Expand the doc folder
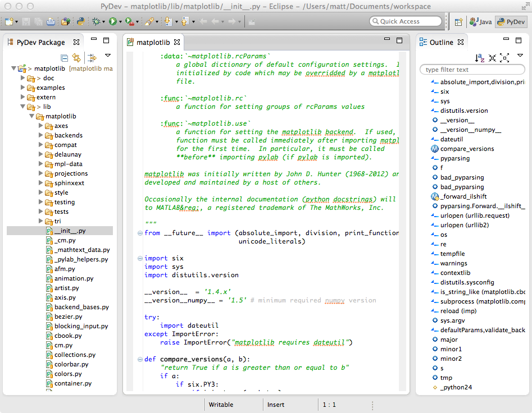Screen dimensions: 532x413 pos(22,78)
